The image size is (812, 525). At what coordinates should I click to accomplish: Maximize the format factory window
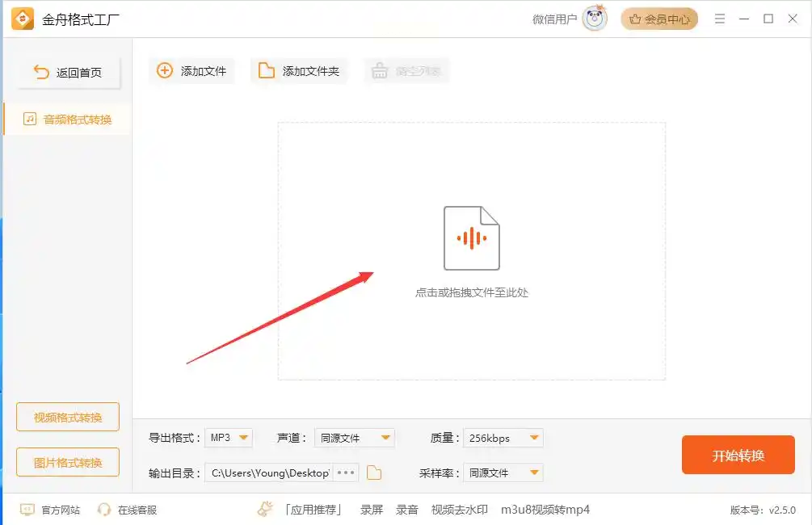pyautogui.click(x=768, y=19)
